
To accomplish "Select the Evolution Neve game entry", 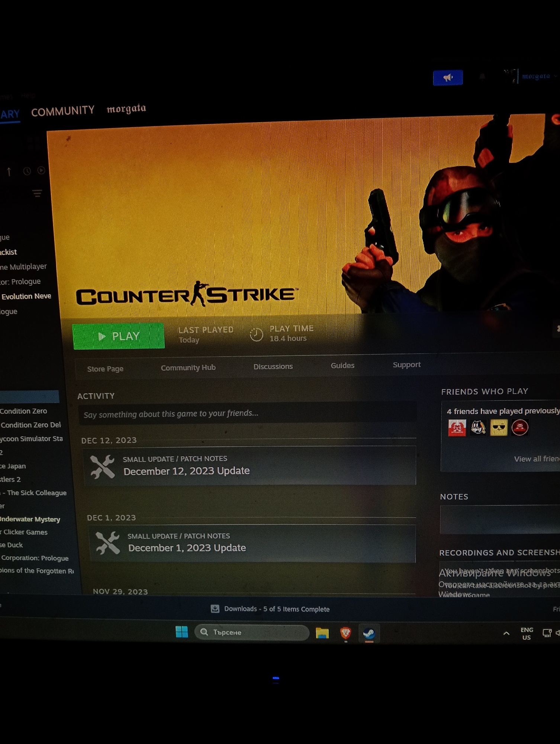I will coord(26,296).
